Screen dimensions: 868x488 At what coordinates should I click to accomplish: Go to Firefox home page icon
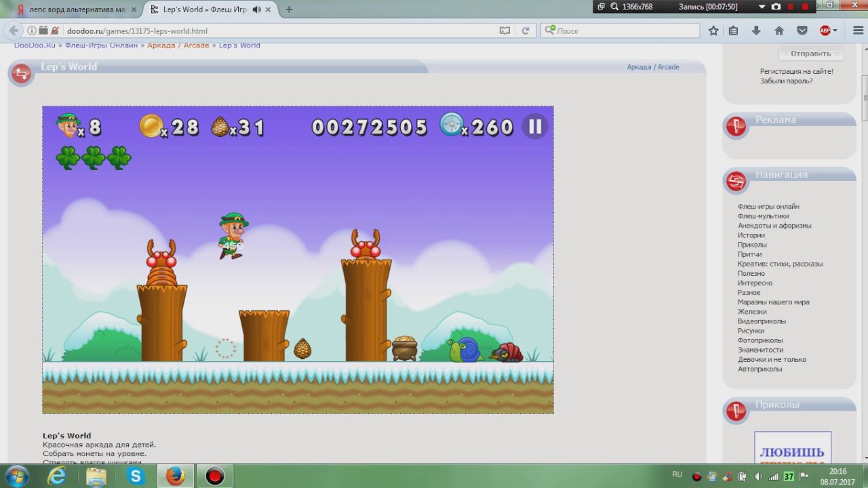tap(779, 30)
